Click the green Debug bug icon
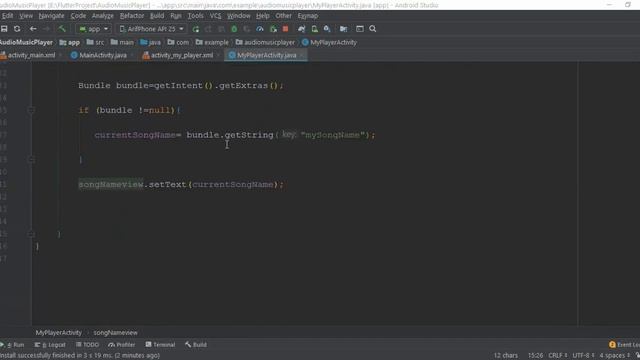The height and width of the screenshot is (360, 640). point(234,29)
